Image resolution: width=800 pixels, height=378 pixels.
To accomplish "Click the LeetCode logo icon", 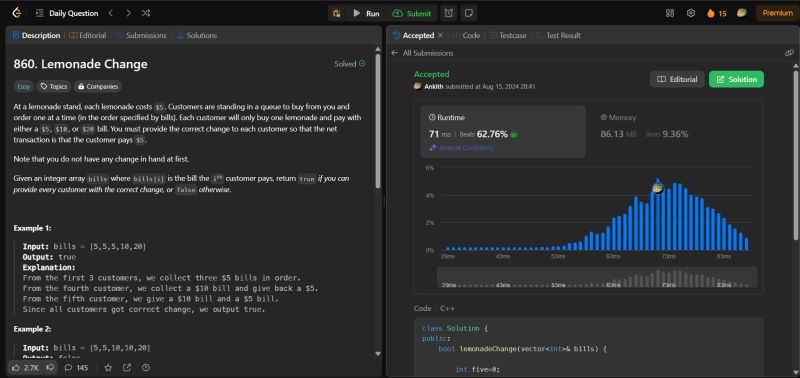I will click(17, 13).
